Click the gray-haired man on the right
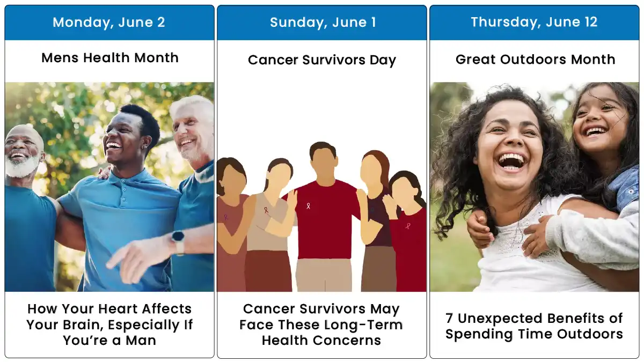Image resolution: width=644 pixels, height=362 pixels. click(x=193, y=161)
